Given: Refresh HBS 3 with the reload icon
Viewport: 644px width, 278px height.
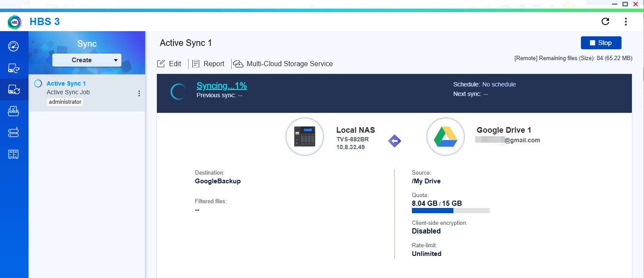Looking at the screenshot, I should (606, 21).
